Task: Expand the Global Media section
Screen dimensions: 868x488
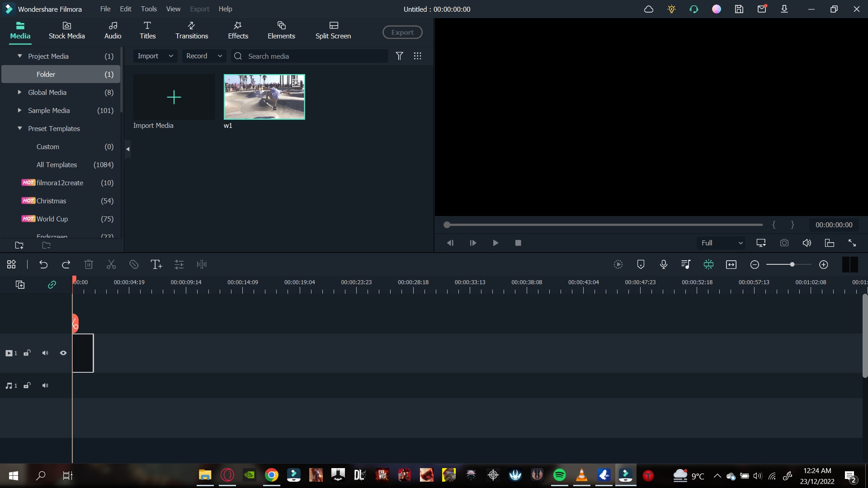Action: [x=19, y=92]
